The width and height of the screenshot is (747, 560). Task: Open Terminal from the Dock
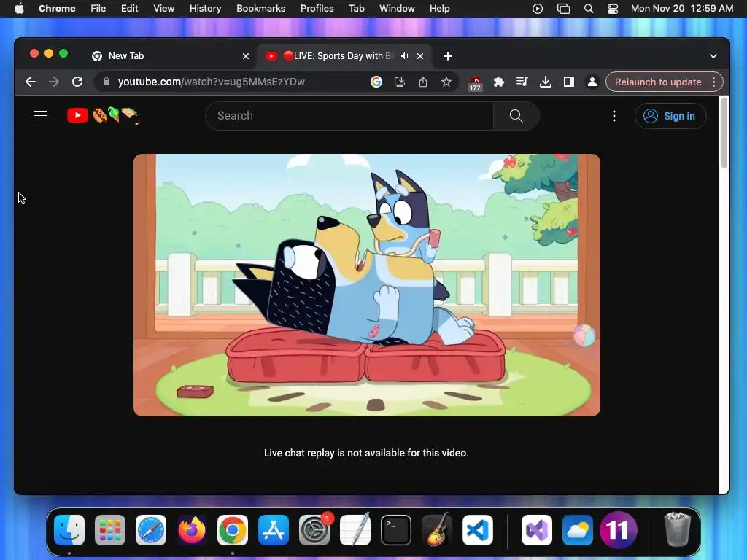[x=396, y=530]
